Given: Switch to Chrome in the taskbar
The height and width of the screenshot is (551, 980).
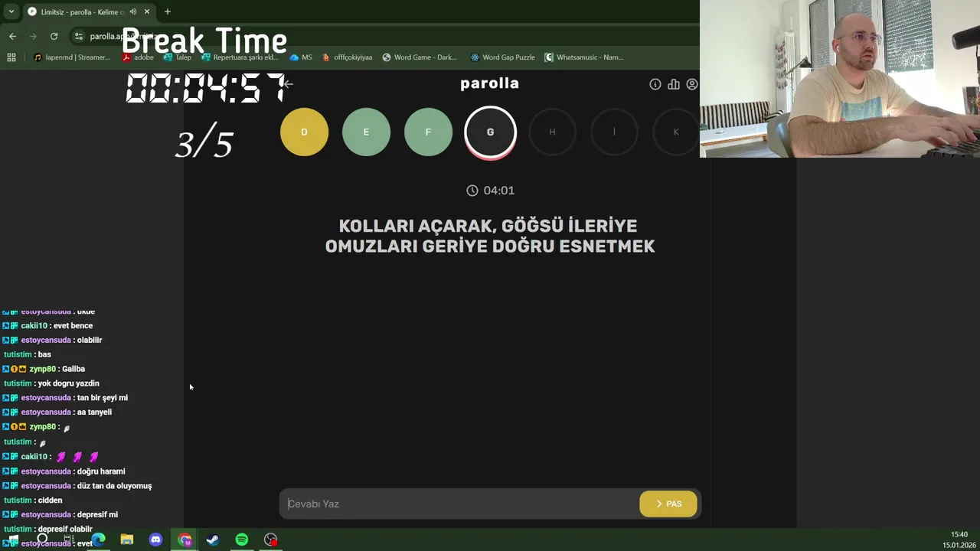Looking at the screenshot, I should [185, 540].
